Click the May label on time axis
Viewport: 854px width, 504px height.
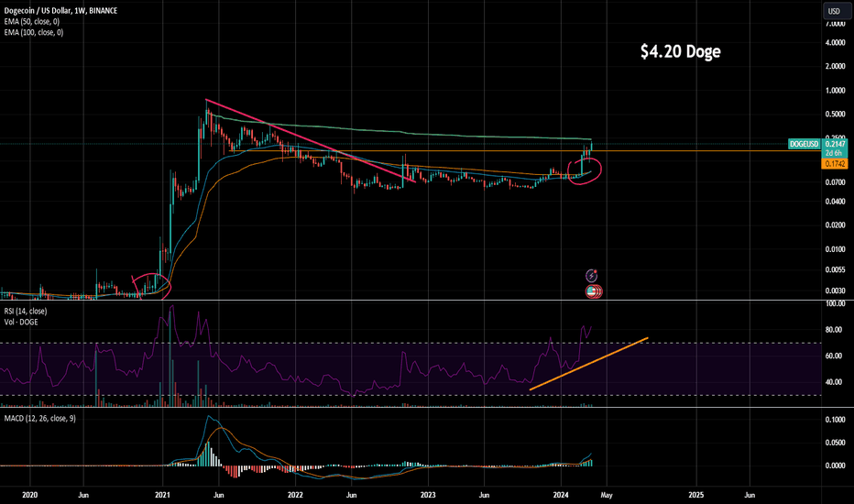pos(607,495)
